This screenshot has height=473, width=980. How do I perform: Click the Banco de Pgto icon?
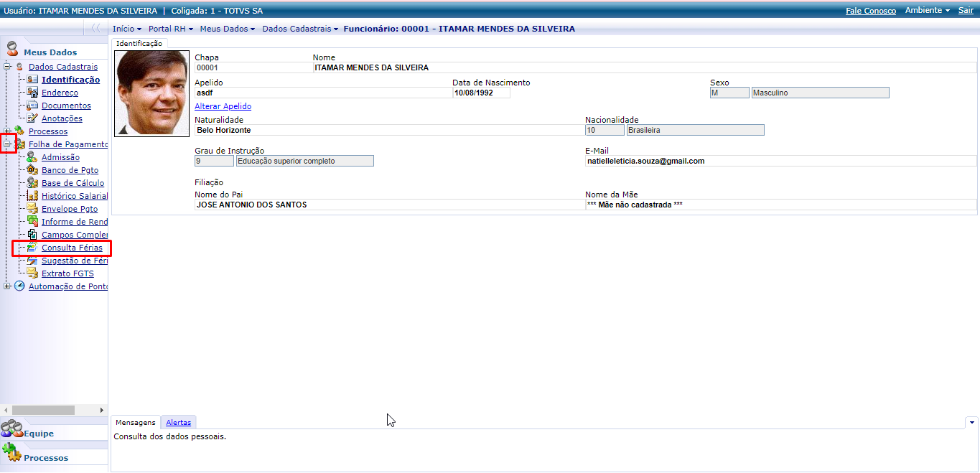(32, 170)
